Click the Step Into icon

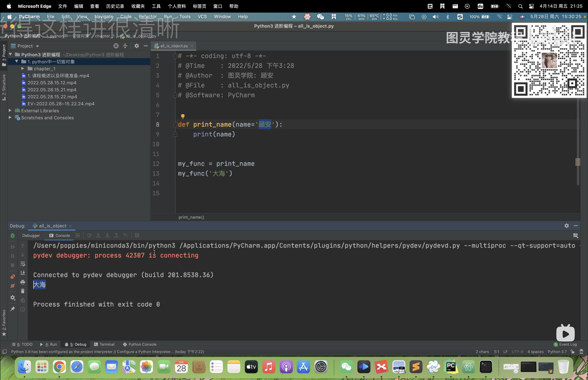[98, 235]
